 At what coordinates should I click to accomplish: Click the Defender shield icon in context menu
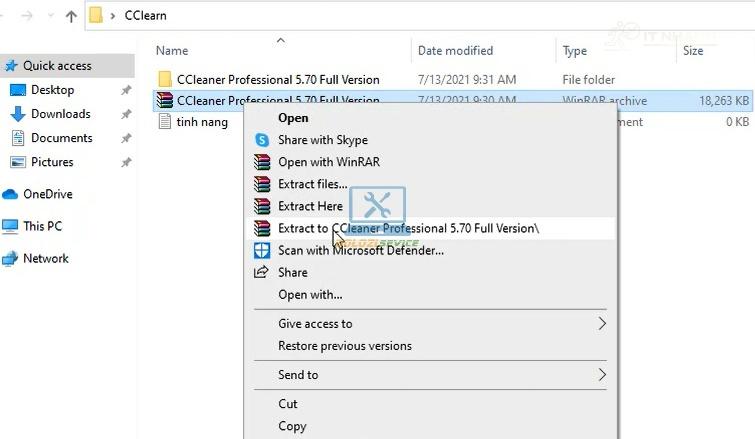pyautogui.click(x=262, y=251)
